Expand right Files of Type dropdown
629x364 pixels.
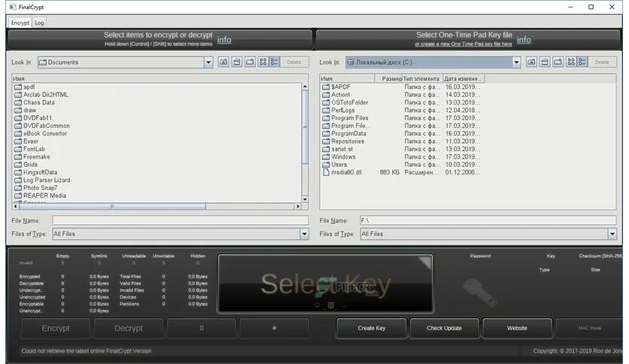tap(612, 234)
